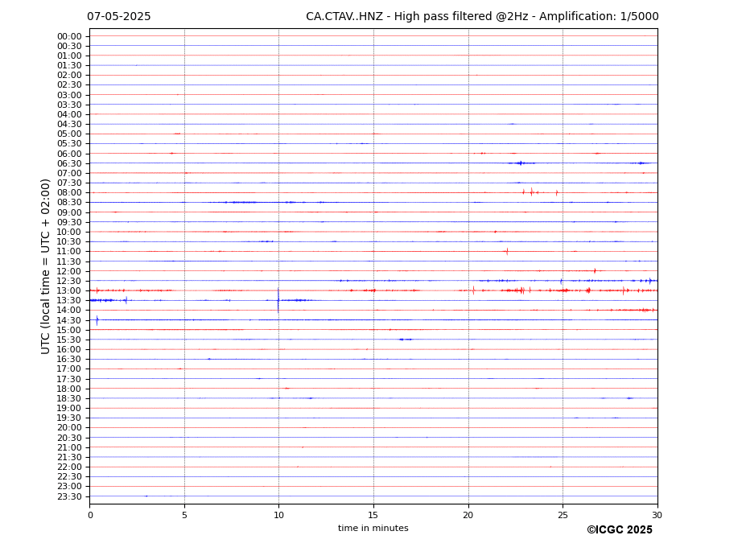
Task: Click the 11:00 row time label
Action: 69,252
